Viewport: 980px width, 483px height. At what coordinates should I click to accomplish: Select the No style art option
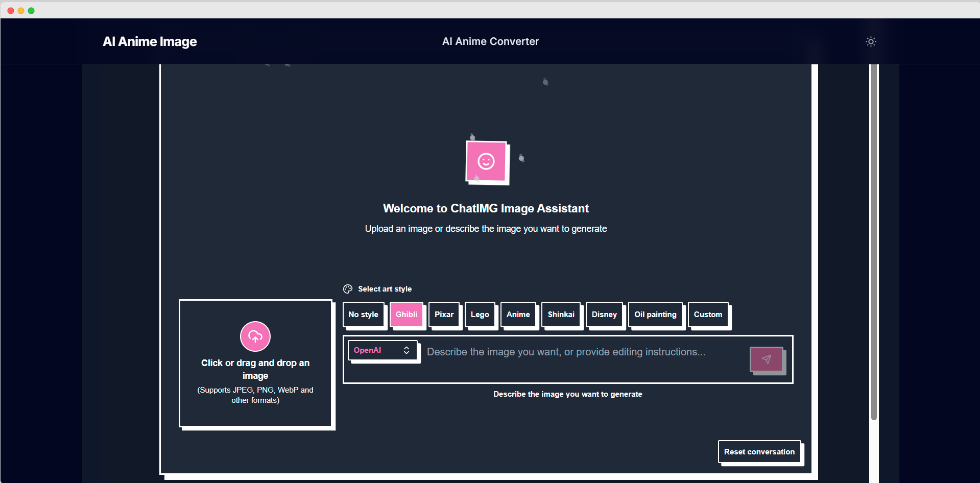click(363, 315)
